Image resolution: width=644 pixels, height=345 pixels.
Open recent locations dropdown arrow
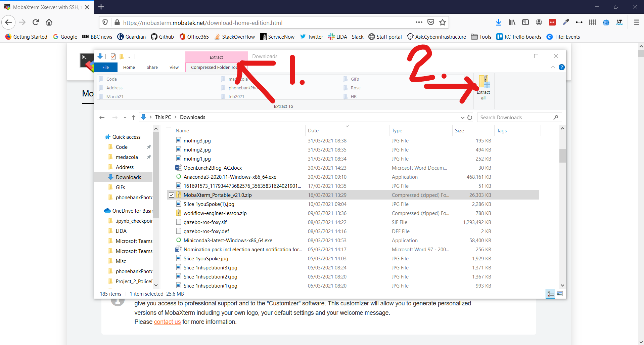pyautogui.click(x=125, y=118)
